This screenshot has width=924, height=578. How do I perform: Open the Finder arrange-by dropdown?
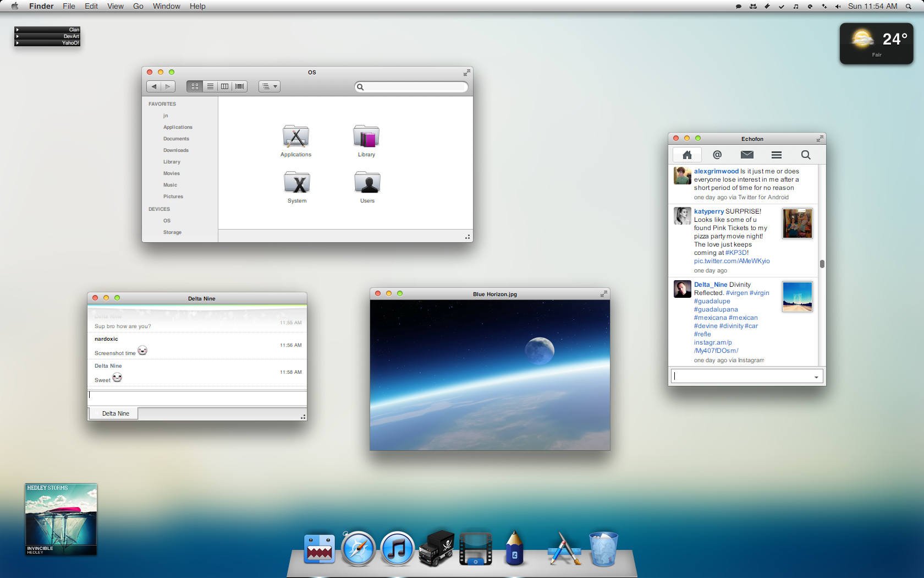(x=269, y=86)
